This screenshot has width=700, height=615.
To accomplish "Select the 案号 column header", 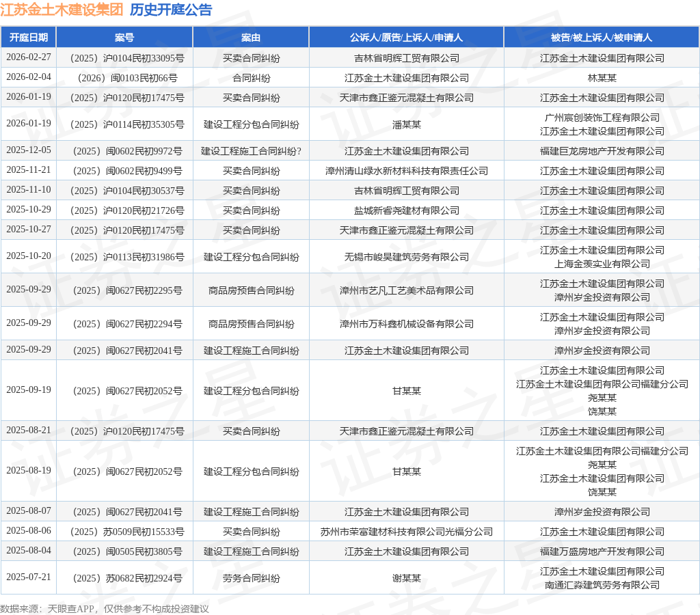I will click(x=124, y=38).
